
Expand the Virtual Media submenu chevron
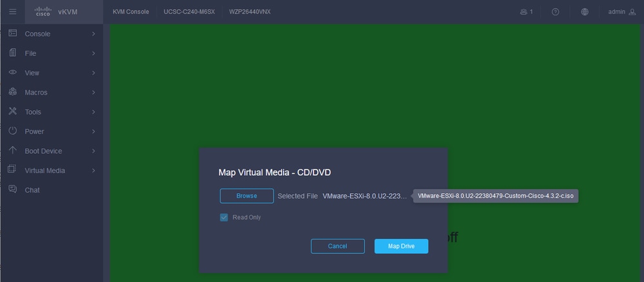93,171
